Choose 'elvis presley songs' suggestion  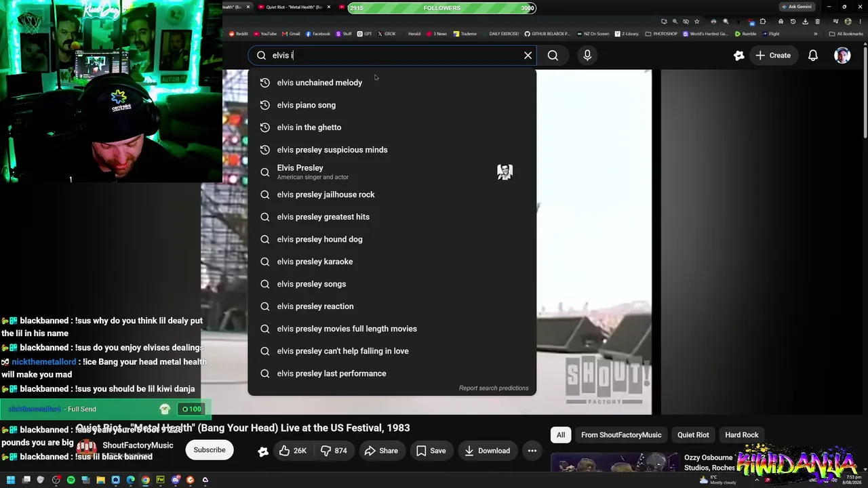tap(392, 284)
